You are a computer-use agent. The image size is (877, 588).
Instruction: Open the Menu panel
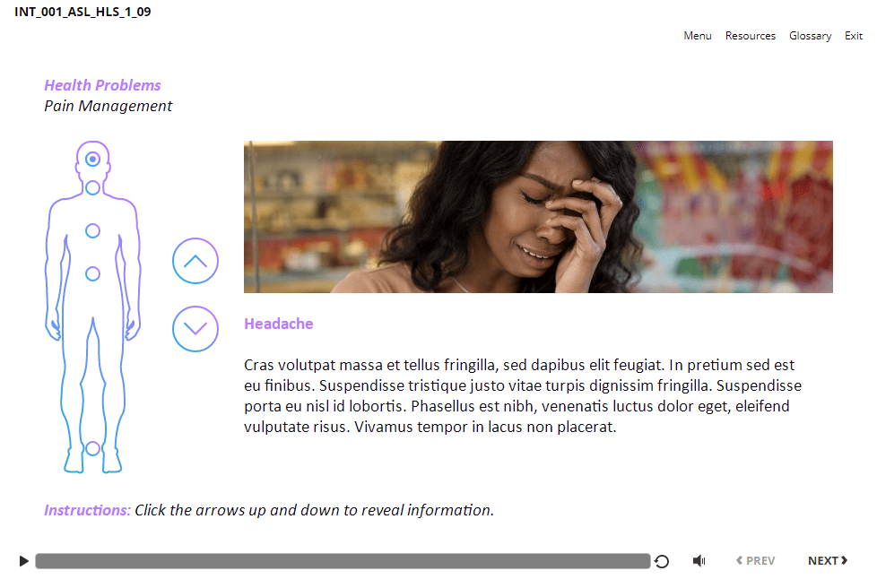pos(698,36)
